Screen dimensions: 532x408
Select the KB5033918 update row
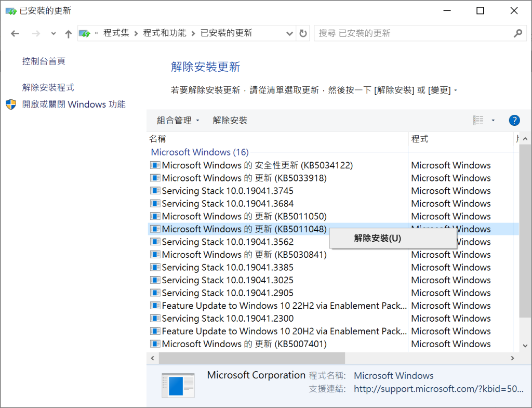tap(334, 178)
